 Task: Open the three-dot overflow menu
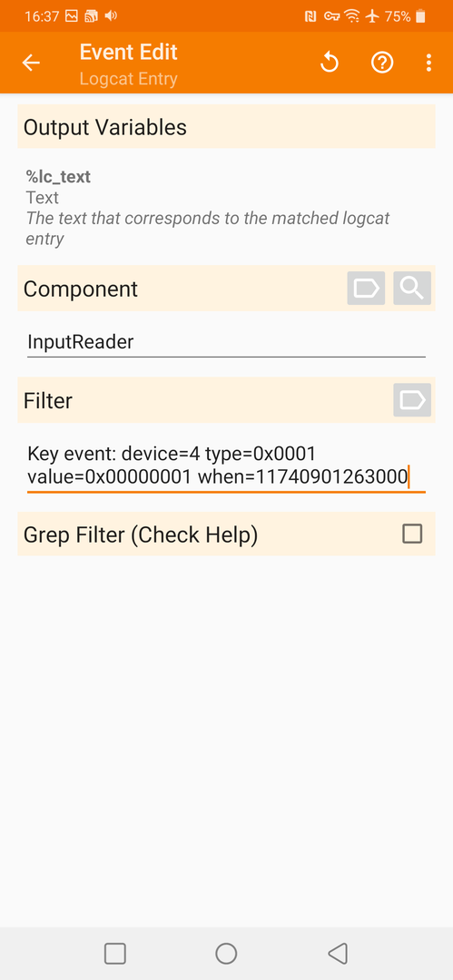coord(428,63)
